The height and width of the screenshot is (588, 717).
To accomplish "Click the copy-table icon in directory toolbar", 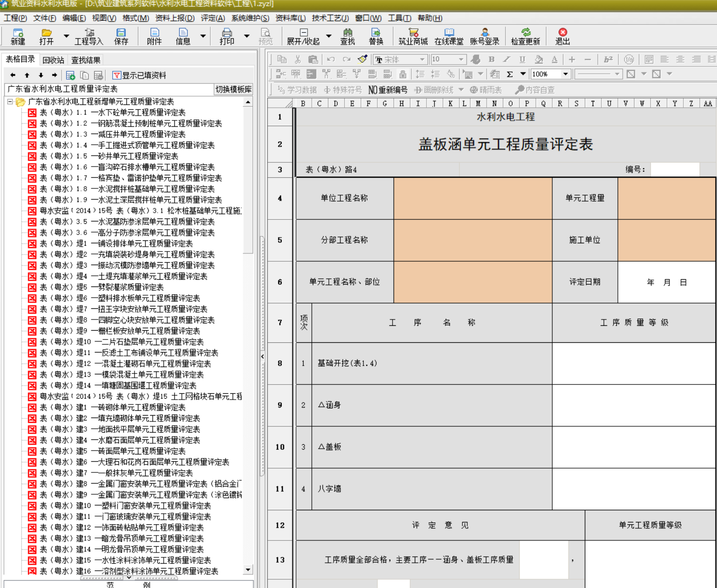I will 85,75.
